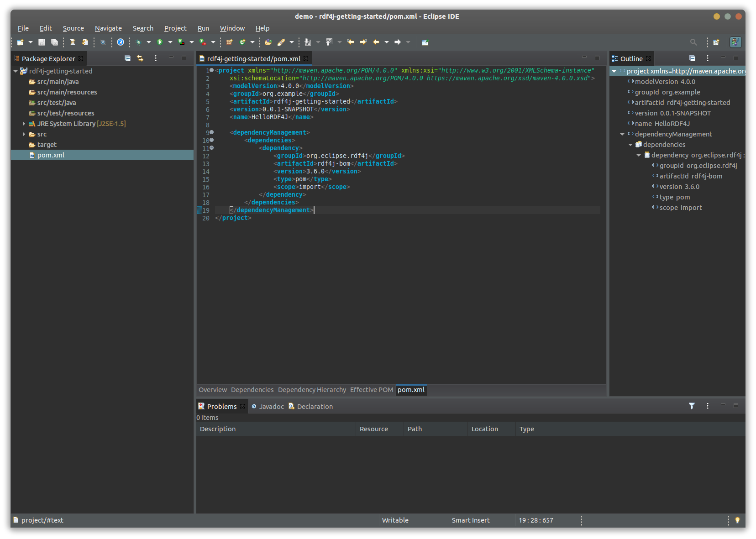Click the Pin Editor icon in toolbar
This screenshot has height=539, width=756.
tap(425, 42)
